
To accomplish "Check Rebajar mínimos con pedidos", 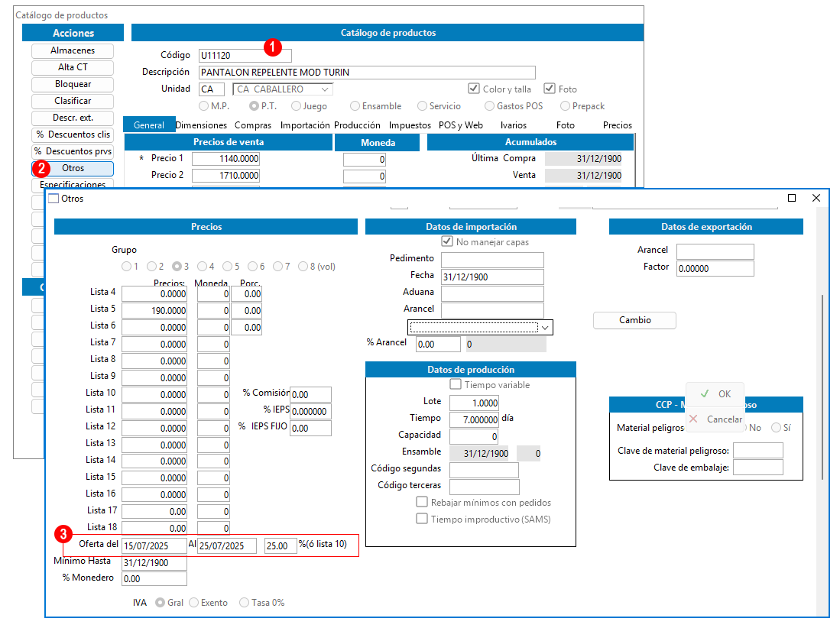I will pos(422,502).
